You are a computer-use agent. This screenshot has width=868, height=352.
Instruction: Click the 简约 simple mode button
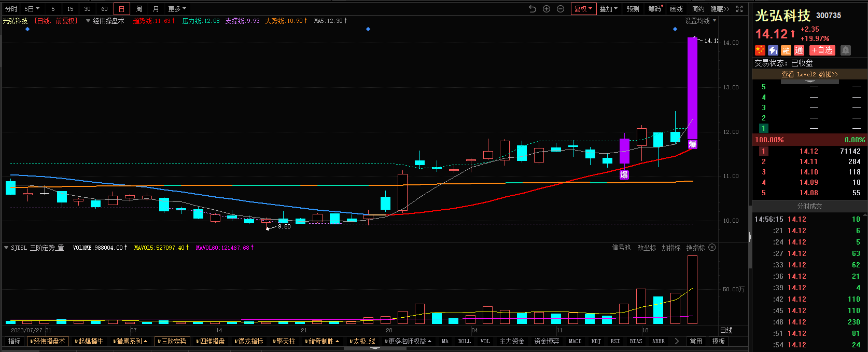[x=698, y=9]
